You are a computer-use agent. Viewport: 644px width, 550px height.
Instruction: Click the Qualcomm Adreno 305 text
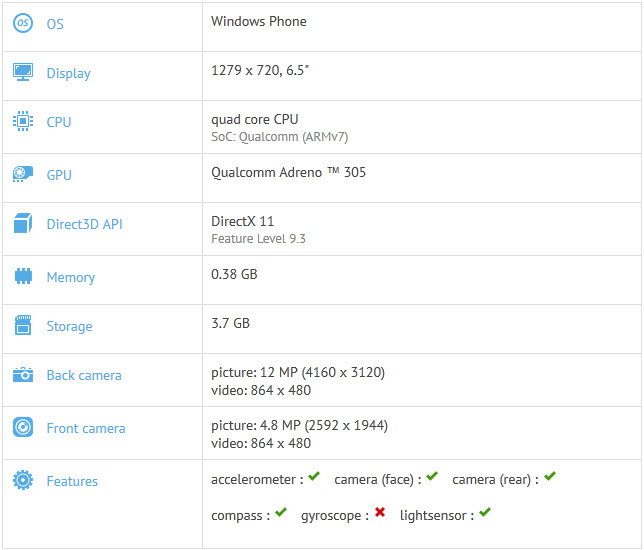click(x=288, y=172)
